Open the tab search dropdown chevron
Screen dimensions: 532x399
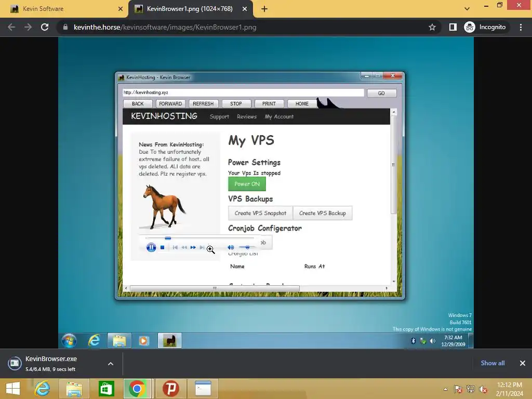coord(467,9)
